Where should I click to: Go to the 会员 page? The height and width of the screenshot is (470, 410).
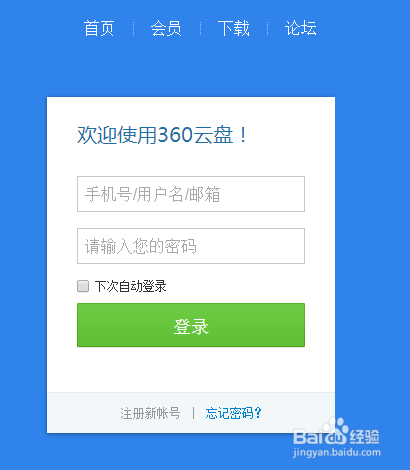[x=166, y=28]
